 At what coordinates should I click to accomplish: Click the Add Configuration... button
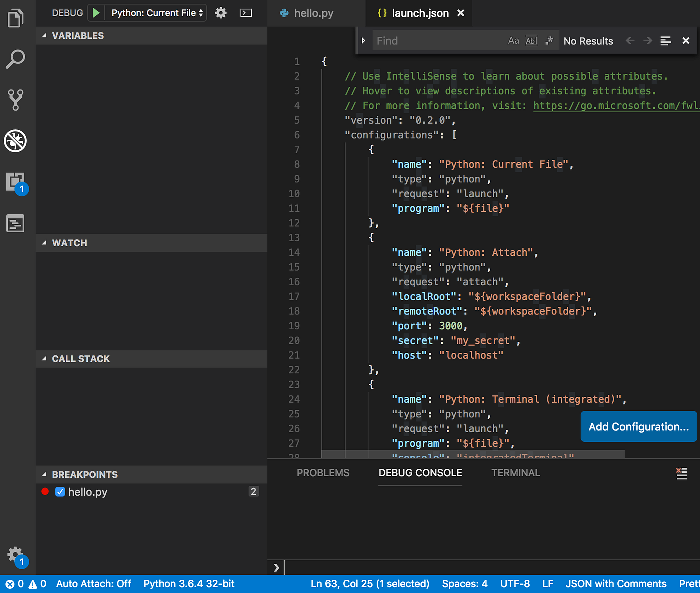point(638,426)
